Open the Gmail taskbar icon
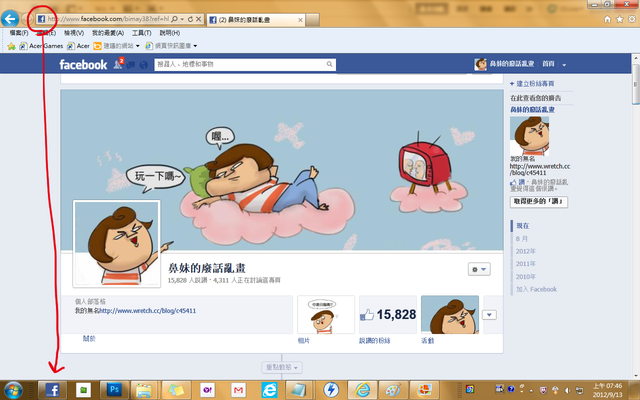 [238, 390]
